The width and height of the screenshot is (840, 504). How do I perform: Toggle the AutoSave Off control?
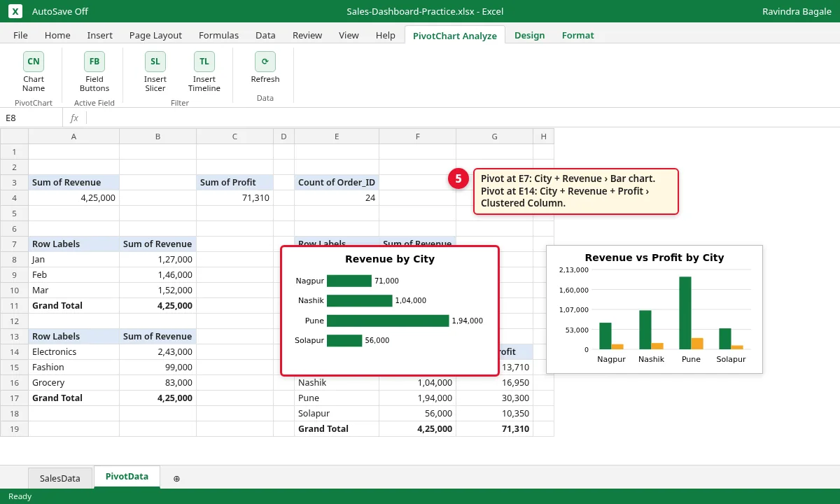click(60, 11)
